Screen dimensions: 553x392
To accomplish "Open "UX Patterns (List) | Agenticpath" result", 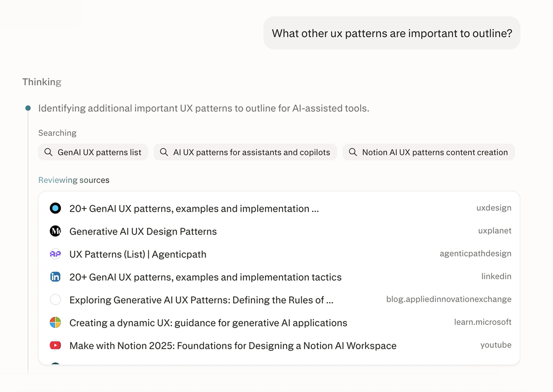I will 138,254.
